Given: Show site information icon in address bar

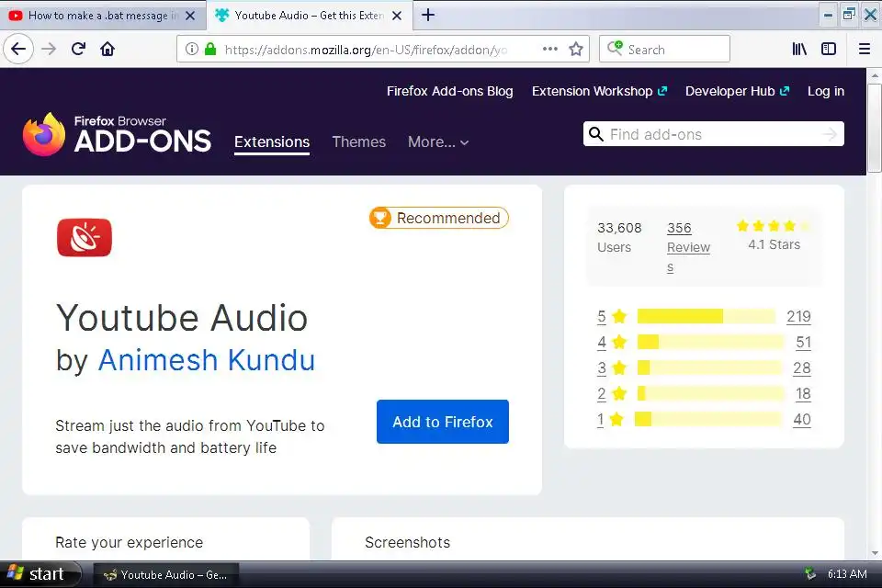Looking at the screenshot, I should click(x=192, y=49).
